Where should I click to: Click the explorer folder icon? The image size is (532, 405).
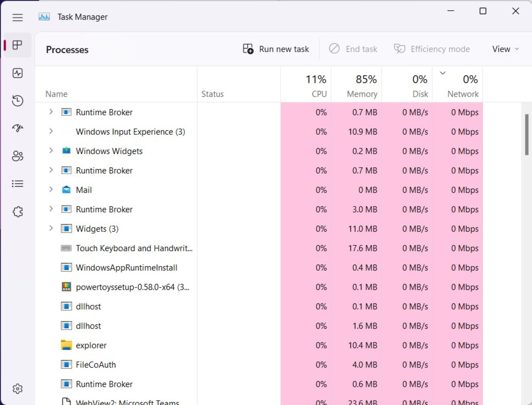click(66, 345)
